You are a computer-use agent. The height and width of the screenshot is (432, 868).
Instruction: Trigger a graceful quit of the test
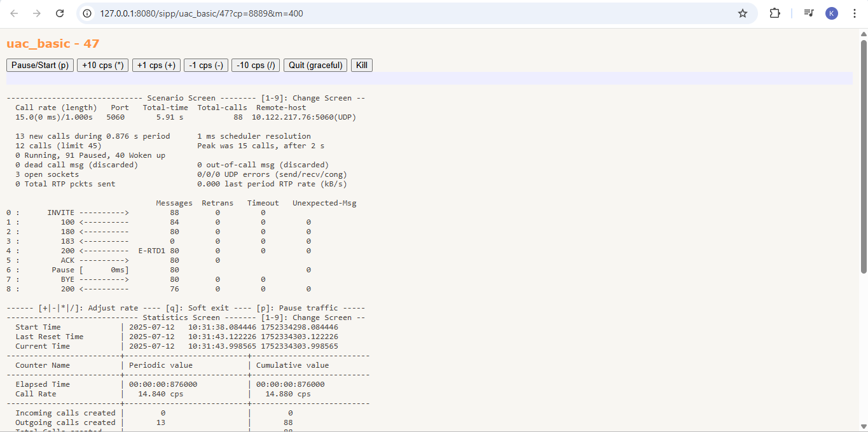tap(315, 65)
